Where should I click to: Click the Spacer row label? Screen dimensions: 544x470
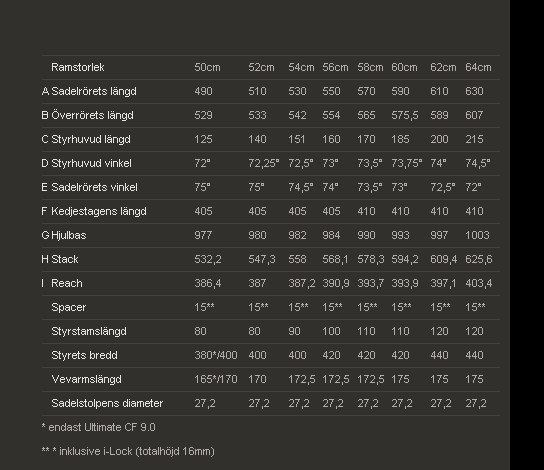click(x=68, y=307)
